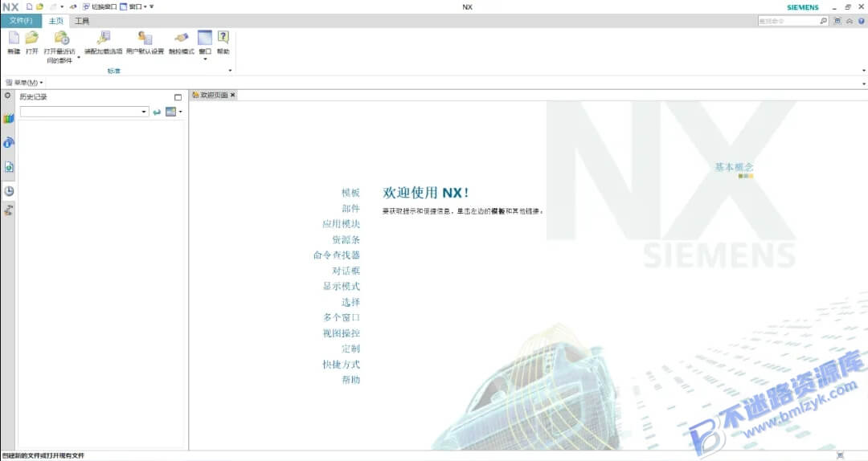Expand the view style dropdown in history panel
Image resolution: width=868 pixels, height=461 pixels.
(181, 112)
